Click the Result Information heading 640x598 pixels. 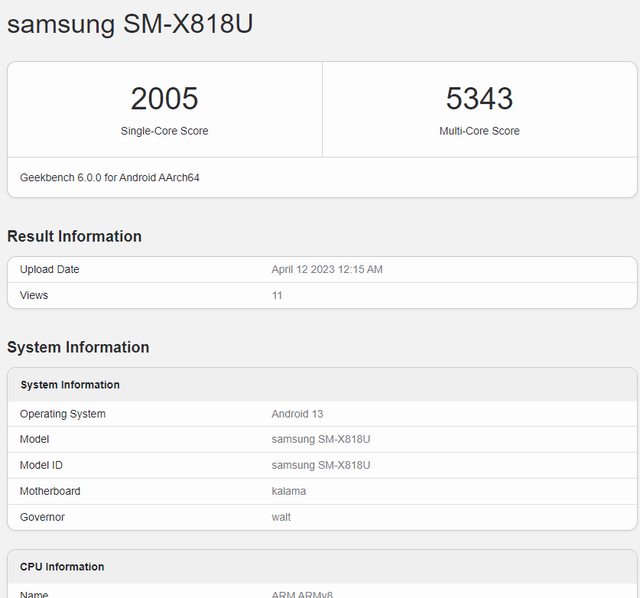[x=74, y=236]
